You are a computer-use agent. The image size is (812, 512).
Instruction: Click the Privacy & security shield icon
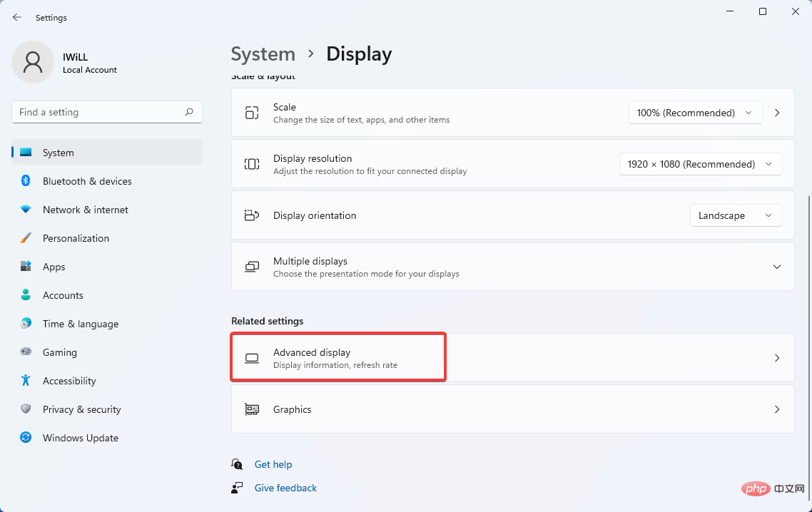point(26,409)
